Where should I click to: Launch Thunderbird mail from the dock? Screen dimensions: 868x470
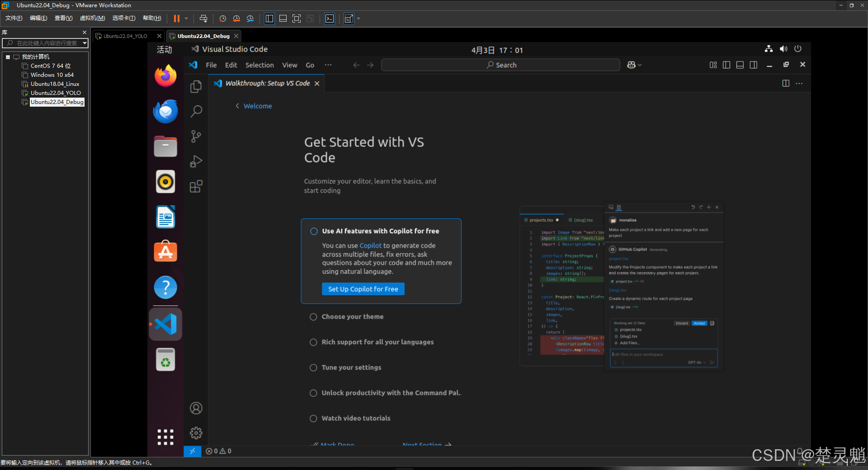165,111
